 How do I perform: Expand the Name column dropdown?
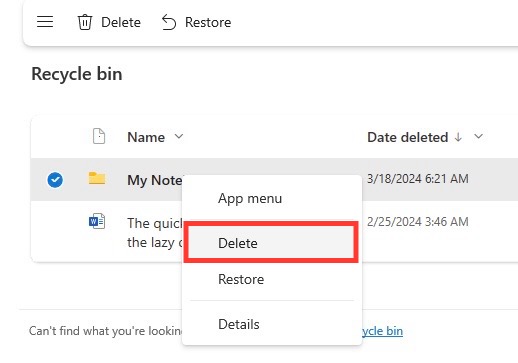pos(179,136)
